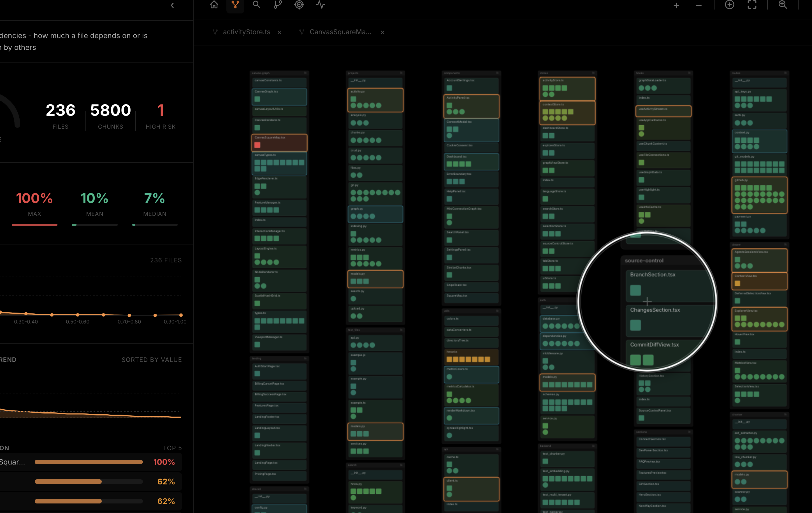Select the red CanvasSquareMap.tsx file node
The width and height of the screenshot is (812, 513).
coord(279,143)
